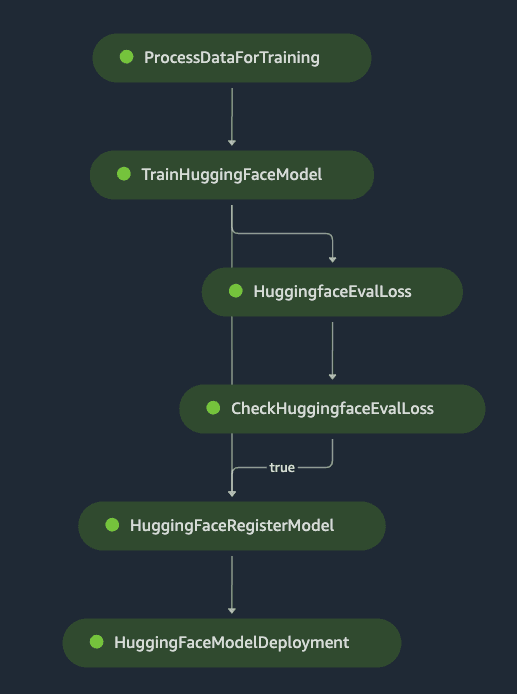Click the green status dot on HuggingFaceRegisterModel
Screen dimensions: 517x694
pos(112,525)
